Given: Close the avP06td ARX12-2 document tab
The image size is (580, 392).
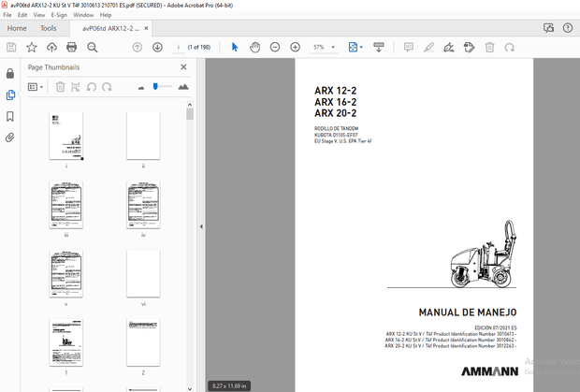Looking at the screenshot, I should tap(146, 28).
